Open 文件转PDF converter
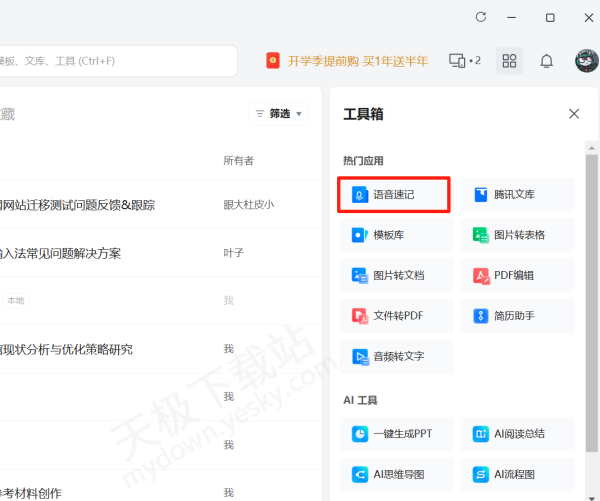600x501 pixels. pyautogui.click(x=396, y=316)
